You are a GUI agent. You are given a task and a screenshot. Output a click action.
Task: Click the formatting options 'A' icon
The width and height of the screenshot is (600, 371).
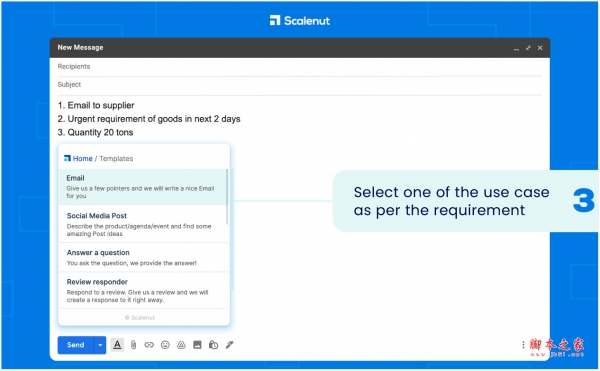point(117,345)
